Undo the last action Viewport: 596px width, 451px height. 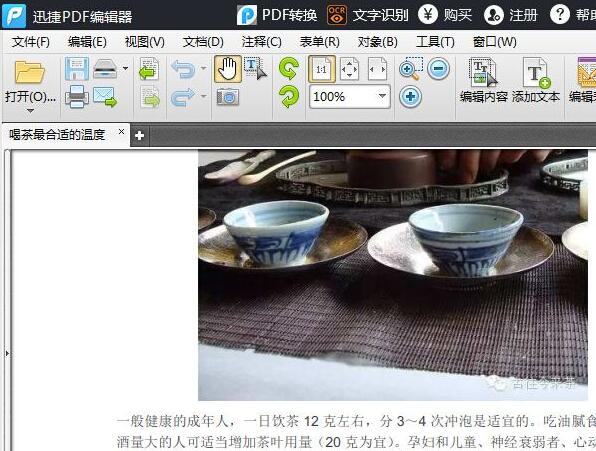click(x=183, y=69)
